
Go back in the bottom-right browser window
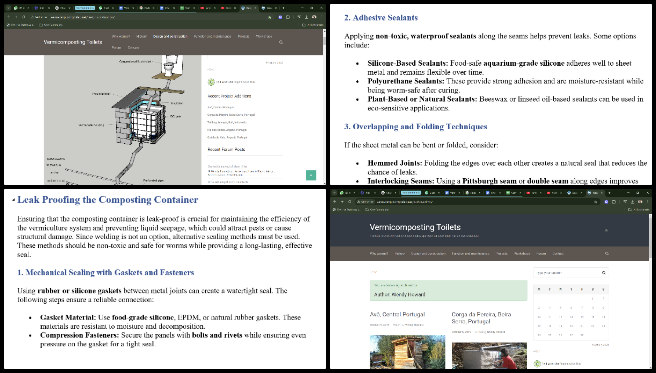point(335,202)
